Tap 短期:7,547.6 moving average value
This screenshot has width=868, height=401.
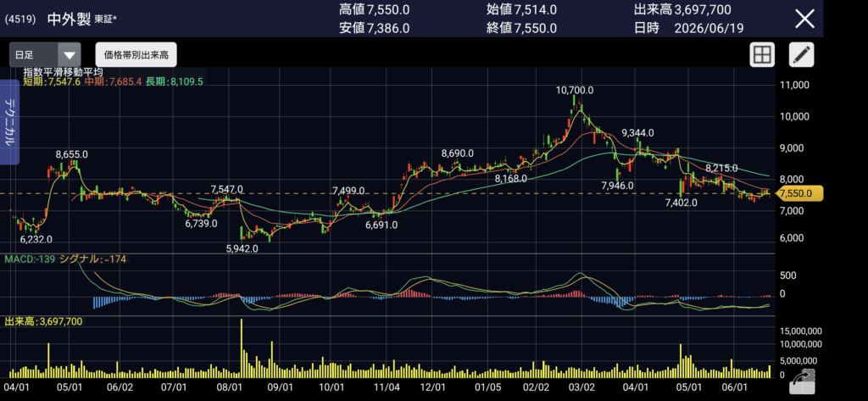pyautogui.click(x=52, y=81)
